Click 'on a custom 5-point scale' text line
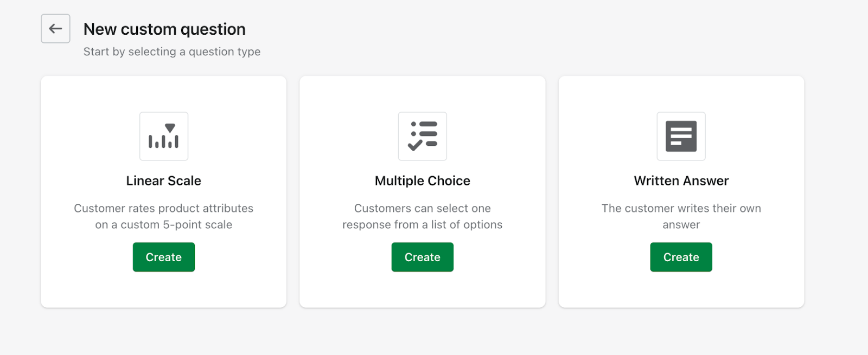 (x=164, y=225)
